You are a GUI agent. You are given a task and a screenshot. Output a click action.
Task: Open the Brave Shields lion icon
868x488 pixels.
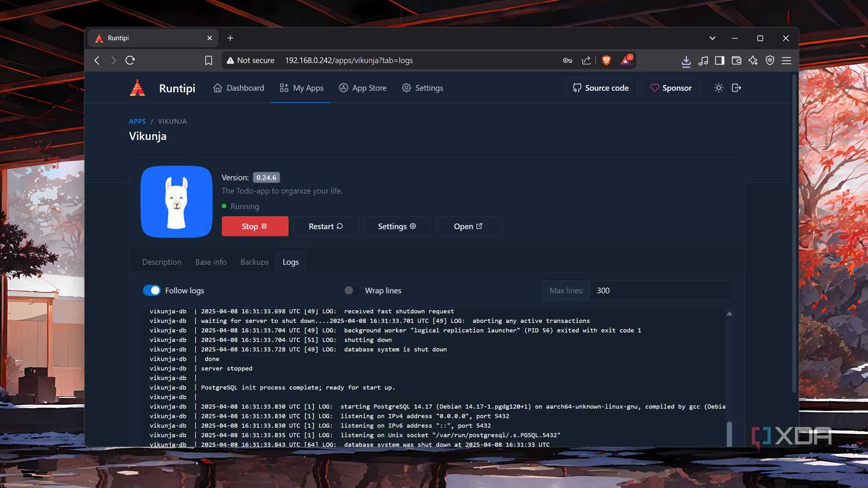(606, 60)
